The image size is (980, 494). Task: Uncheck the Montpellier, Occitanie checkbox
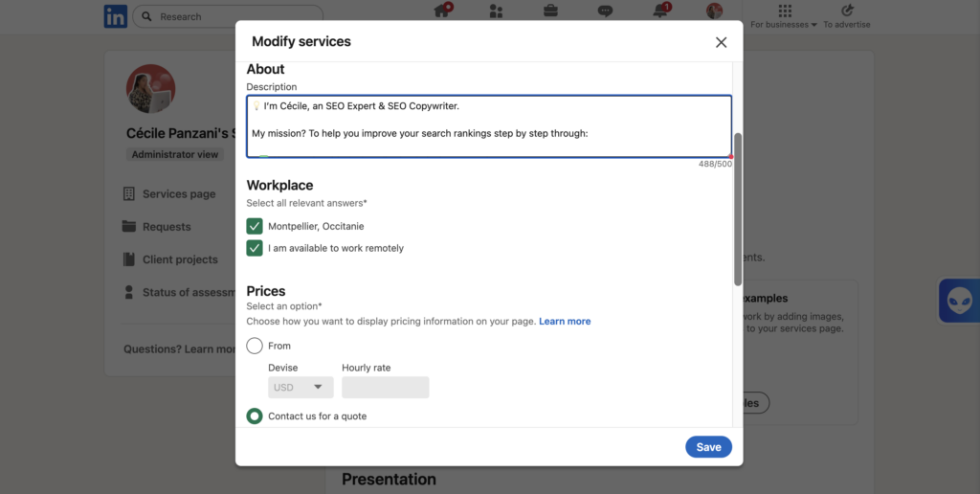coord(255,226)
